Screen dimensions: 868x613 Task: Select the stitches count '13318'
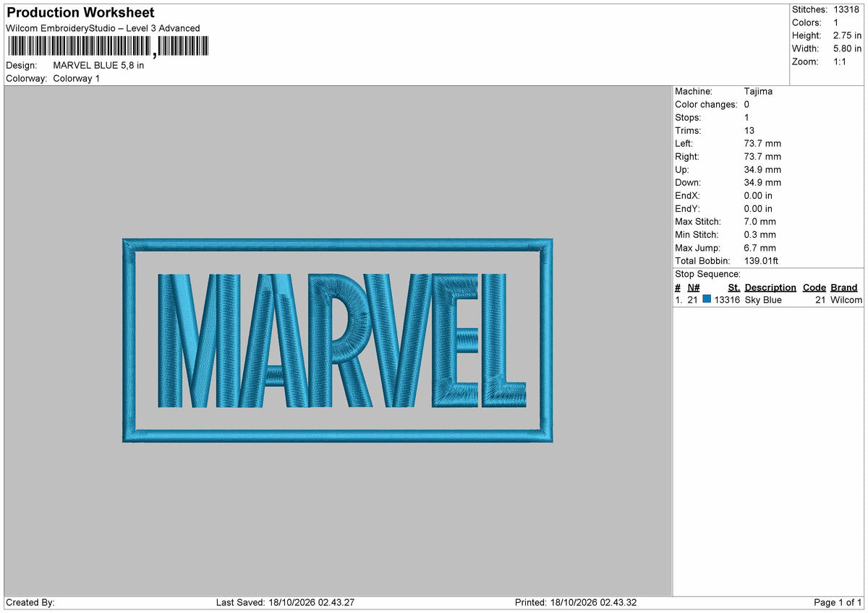[846, 9]
